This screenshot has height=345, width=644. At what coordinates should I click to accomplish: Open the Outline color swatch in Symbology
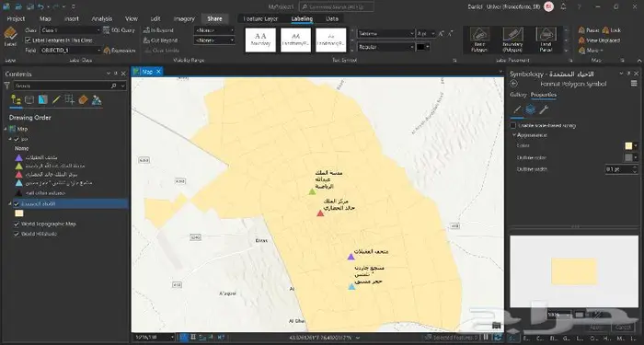(x=631, y=157)
